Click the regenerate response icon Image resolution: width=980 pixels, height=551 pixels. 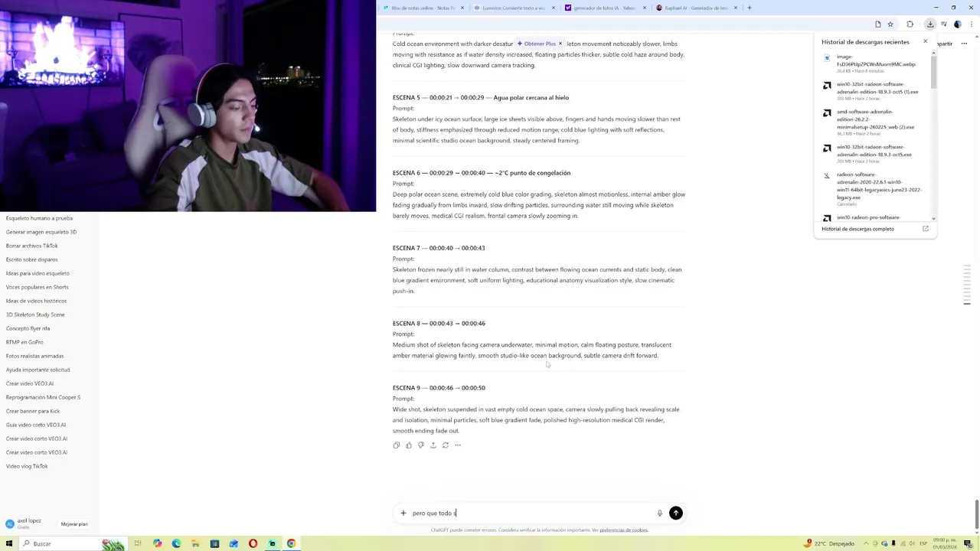point(445,445)
